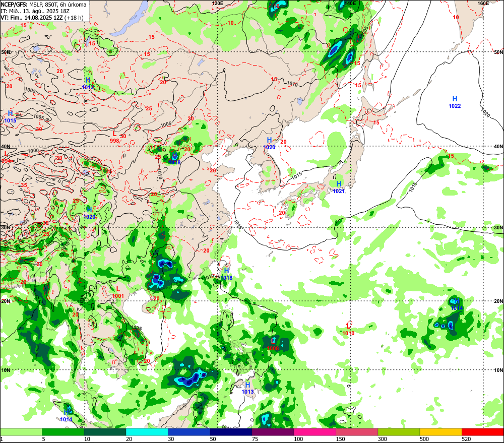Click the H 1015 high at left edge
The width and height of the screenshot is (504, 443).
pos(10,117)
